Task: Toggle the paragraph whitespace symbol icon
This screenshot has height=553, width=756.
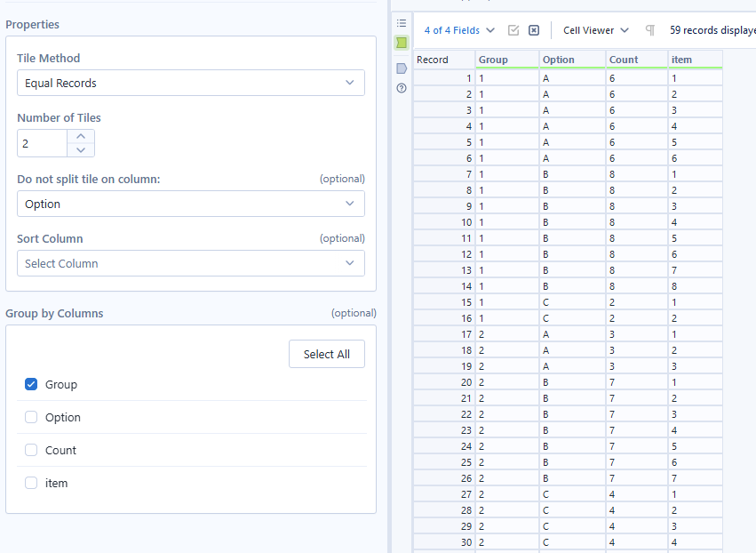Action: click(650, 30)
